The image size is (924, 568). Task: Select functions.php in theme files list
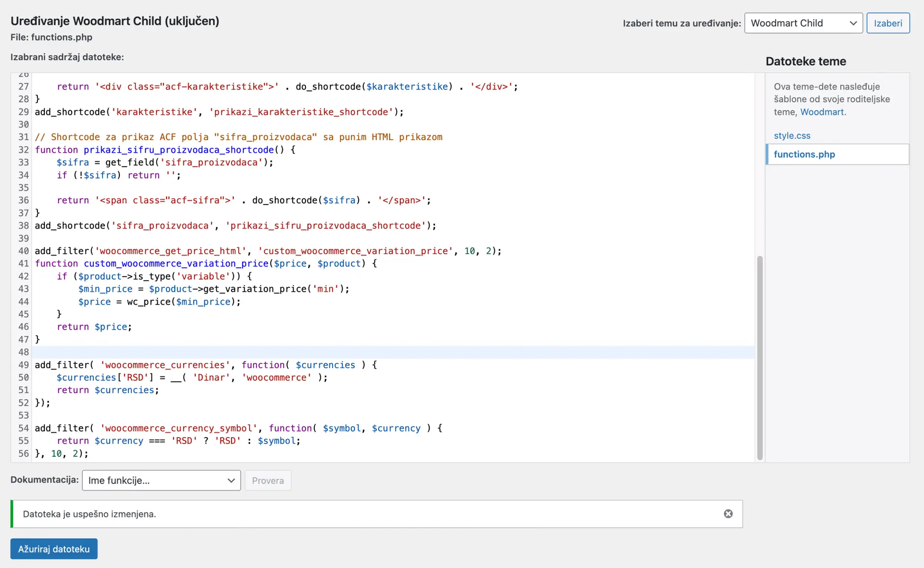pos(837,154)
